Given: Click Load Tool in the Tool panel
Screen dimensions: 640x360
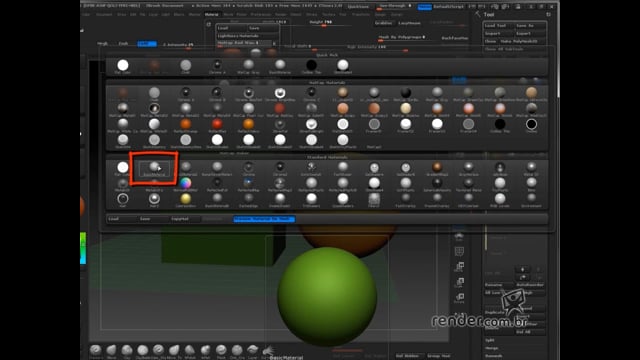Looking at the screenshot, I should coord(499,25).
